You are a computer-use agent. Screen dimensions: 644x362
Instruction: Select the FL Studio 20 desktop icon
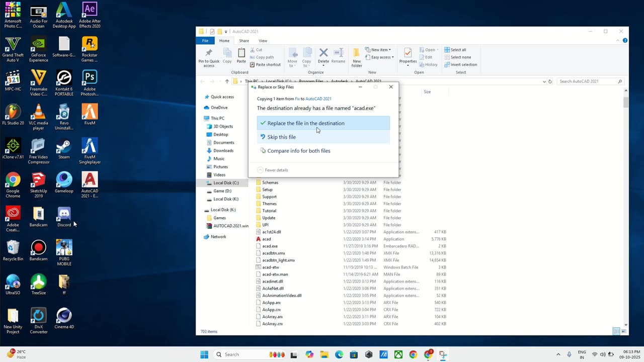pos(13,115)
